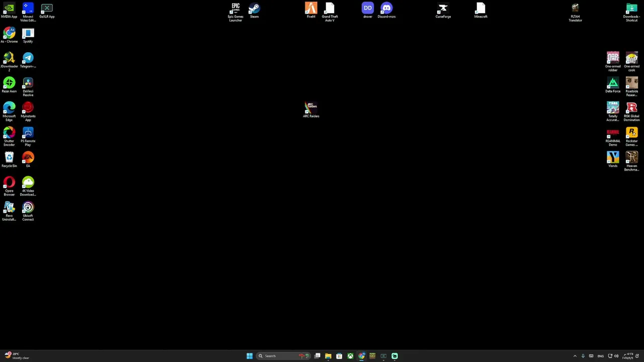
Task: Select the Telegram desktop shortcut
Action: click(28, 60)
